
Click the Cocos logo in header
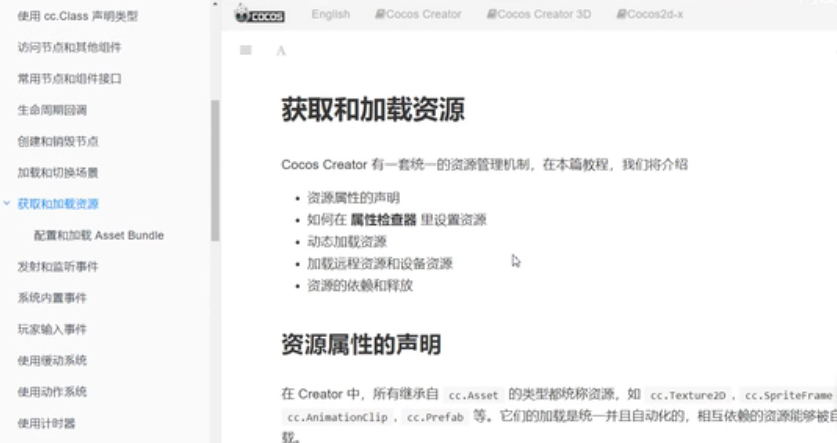[260, 13]
